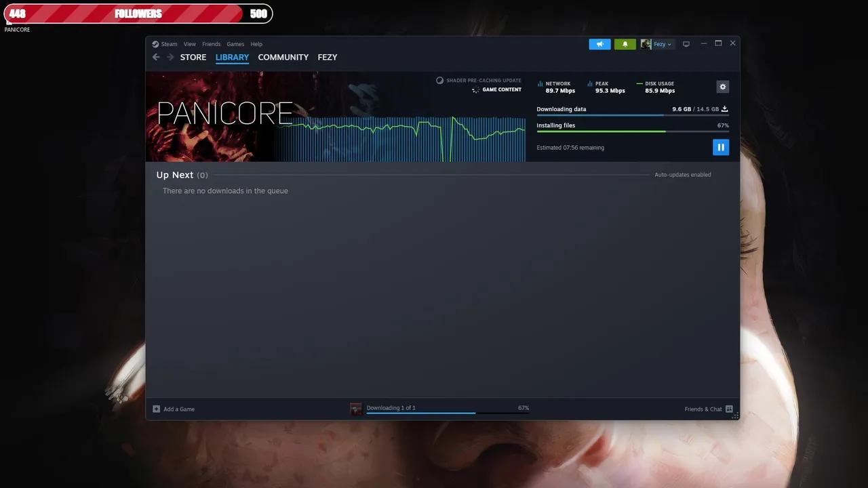
Task: Click the Friends & Chat label
Action: pyautogui.click(x=703, y=409)
